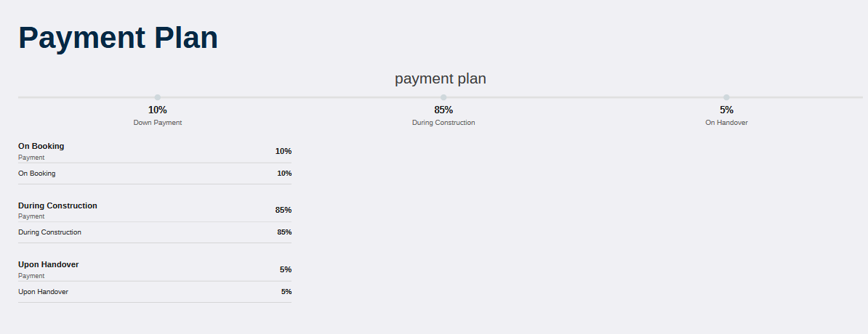
Task: Expand the On Booking section header
Action: pyautogui.click(x=155, y=152)
